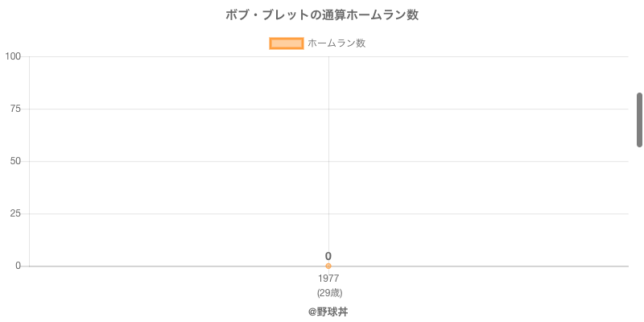The image size is (644, 322).
Task: Click the 25 y-axis tick label
Action: click(15, 213)
